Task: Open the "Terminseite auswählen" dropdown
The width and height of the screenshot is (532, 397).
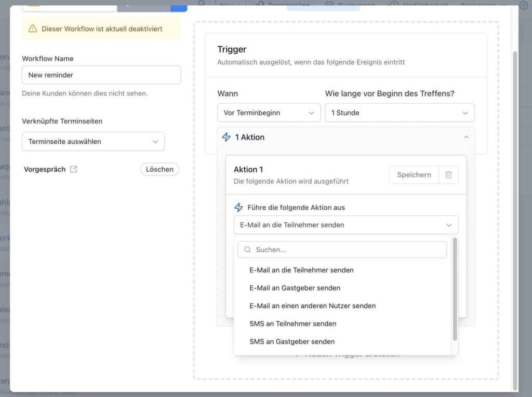Action: pos(93,141)
